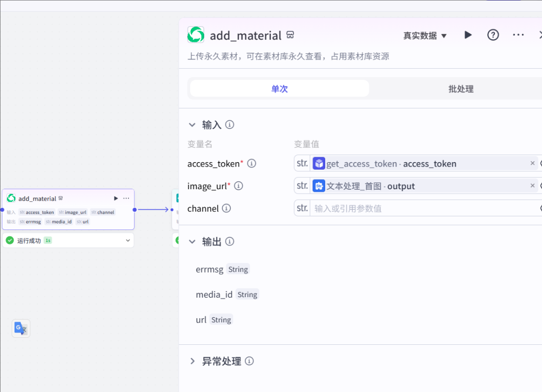Clear the image_url value using its × button
The image size is (542, 392).
532,185
